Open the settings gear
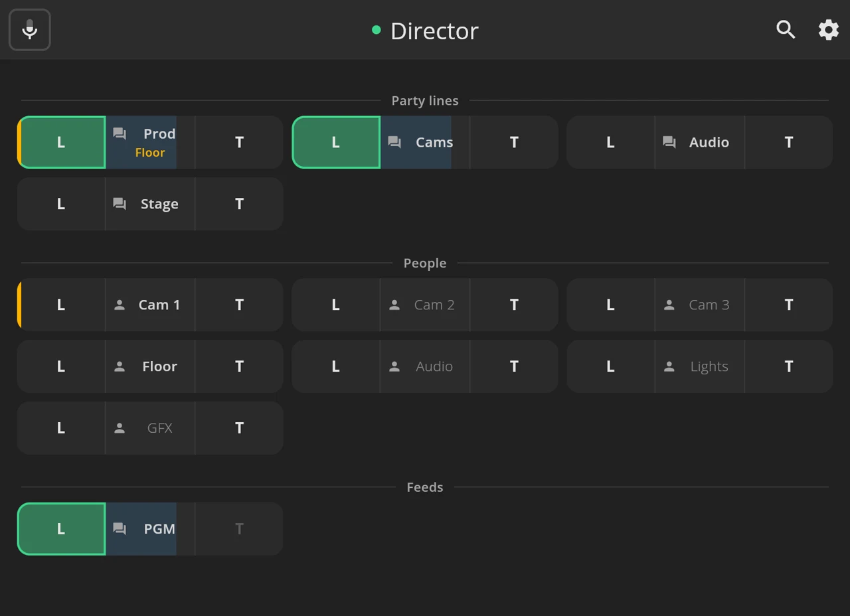 coord(828,30)
